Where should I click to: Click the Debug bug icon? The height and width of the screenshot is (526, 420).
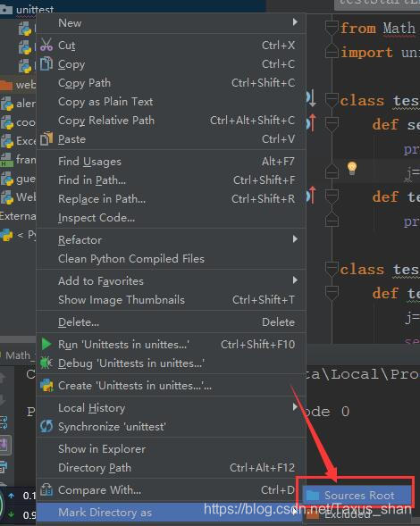[46, 363]
